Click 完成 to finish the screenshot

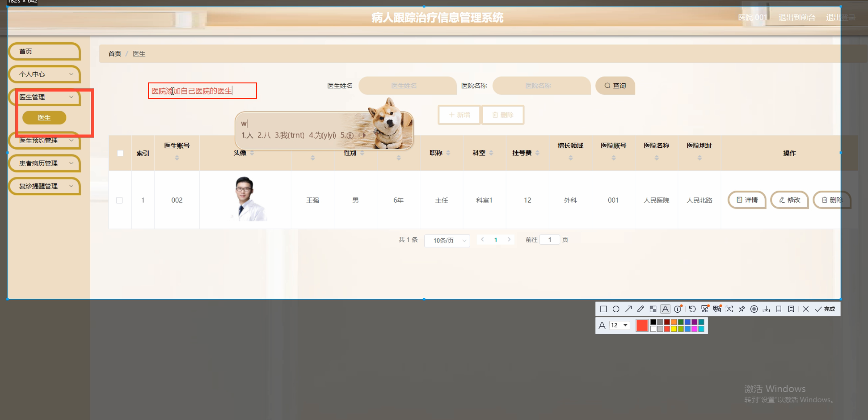click(825, 309)
